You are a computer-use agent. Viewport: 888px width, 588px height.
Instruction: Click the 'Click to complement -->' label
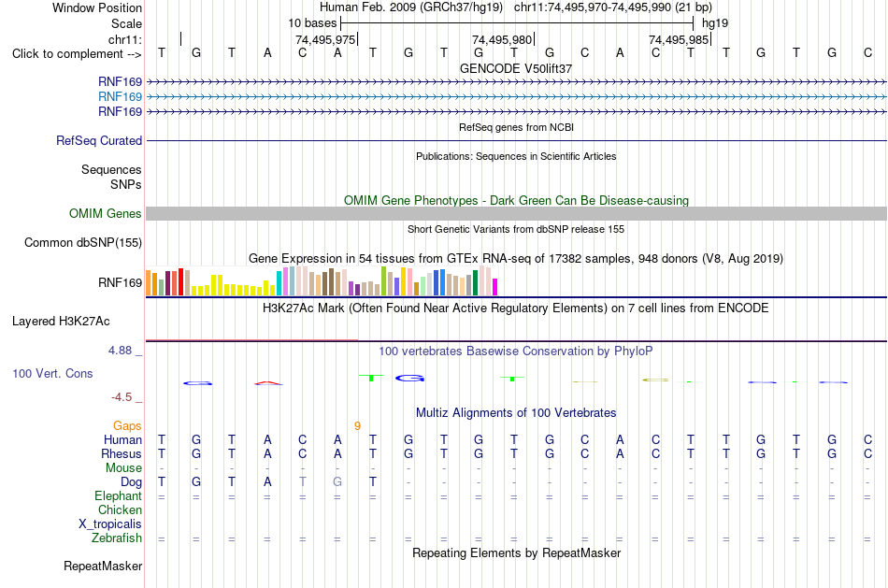point(77,54)
